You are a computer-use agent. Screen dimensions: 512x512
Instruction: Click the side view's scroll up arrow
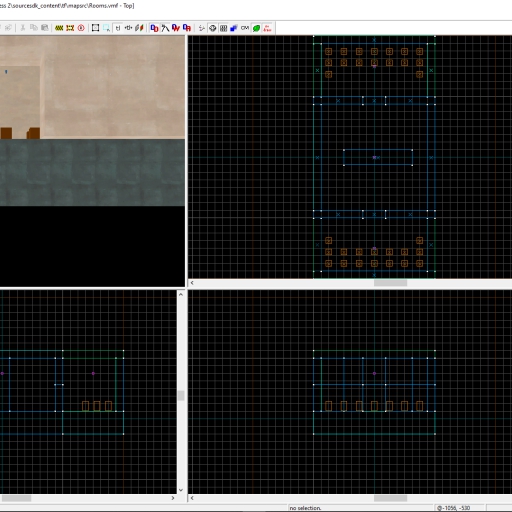click(x=181, y=294)
